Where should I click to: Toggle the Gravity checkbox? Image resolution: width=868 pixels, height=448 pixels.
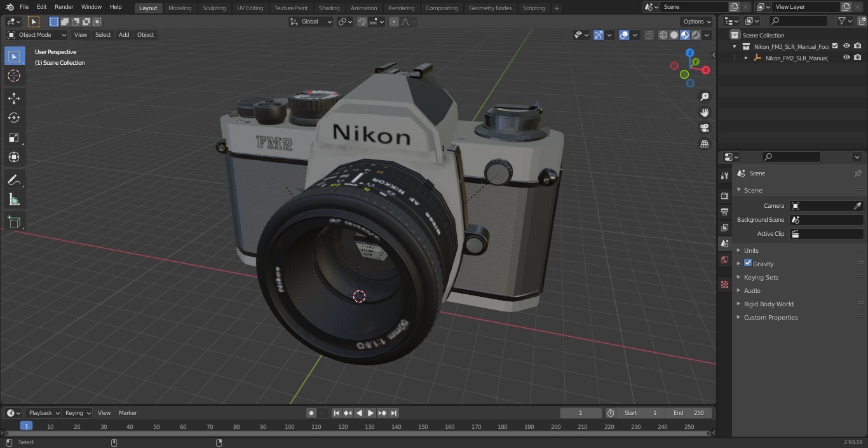pos(748,263)
